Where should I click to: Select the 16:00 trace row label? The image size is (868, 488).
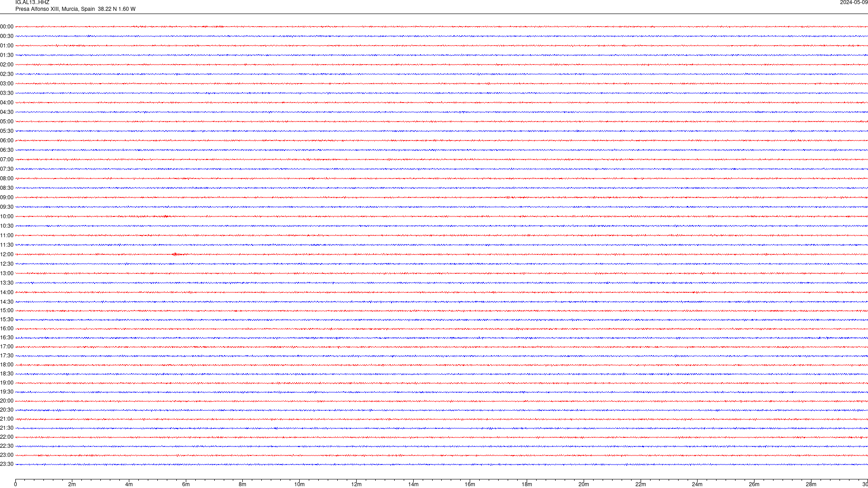7,328
